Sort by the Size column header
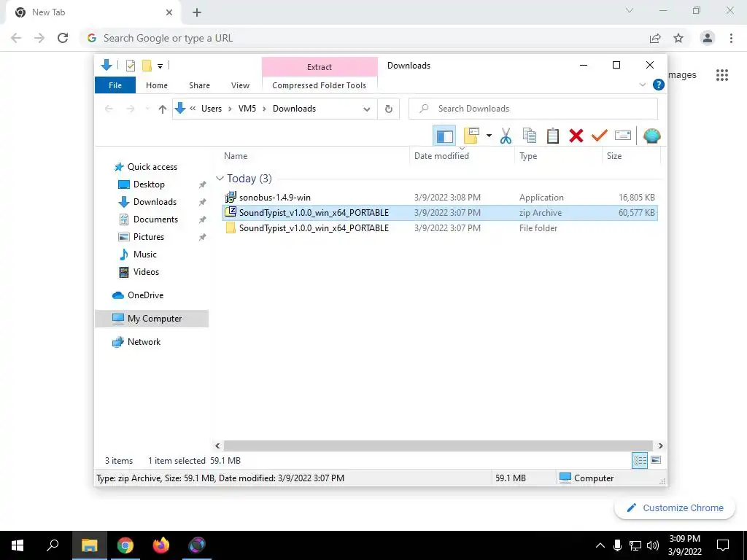This screenshot has height=560, width=747. pyautogui.click(x=614, y=156)
